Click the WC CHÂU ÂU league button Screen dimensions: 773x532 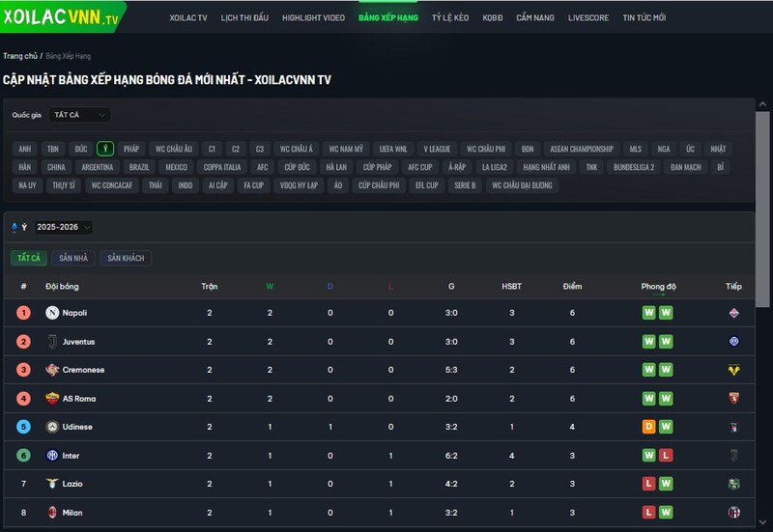tap(174, 149)
